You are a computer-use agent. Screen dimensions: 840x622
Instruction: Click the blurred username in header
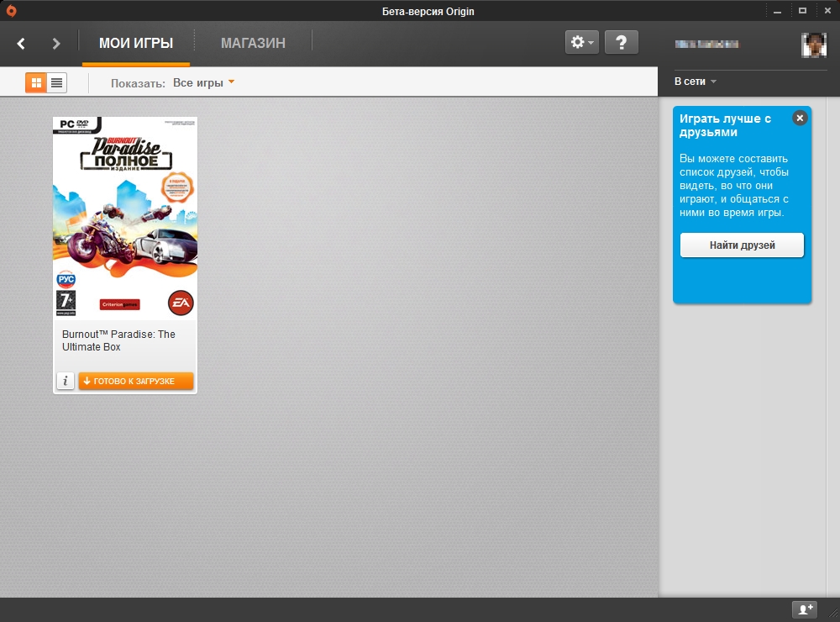[706, 44]
